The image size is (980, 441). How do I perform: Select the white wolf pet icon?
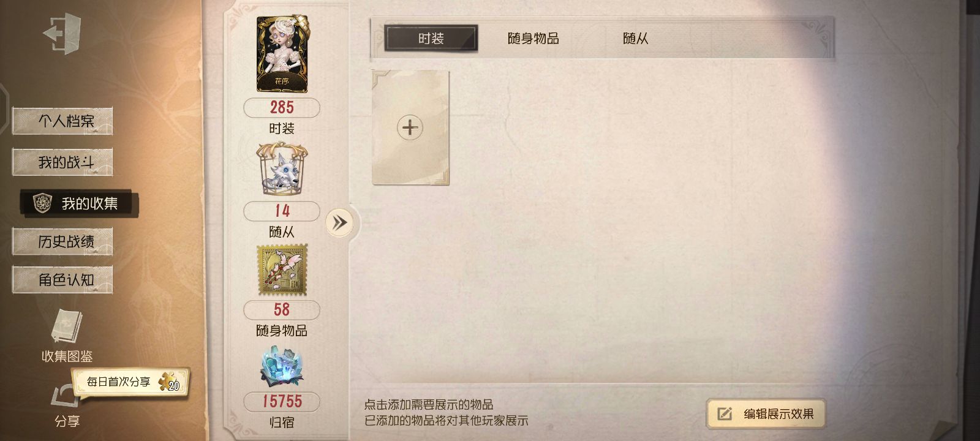[282, 170]
